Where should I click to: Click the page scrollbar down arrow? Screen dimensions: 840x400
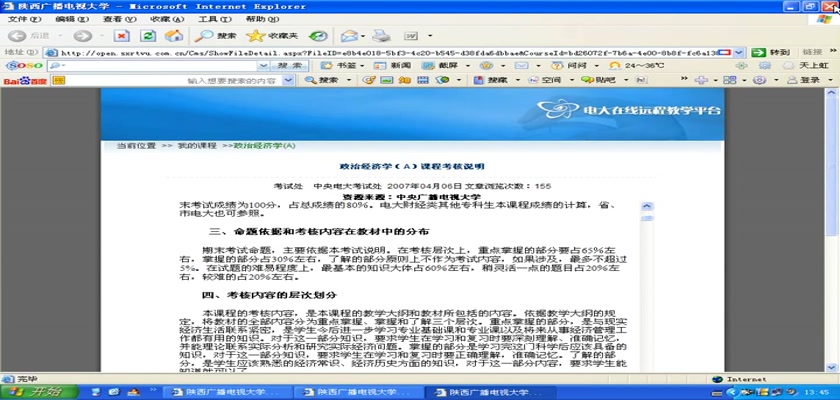832,367
